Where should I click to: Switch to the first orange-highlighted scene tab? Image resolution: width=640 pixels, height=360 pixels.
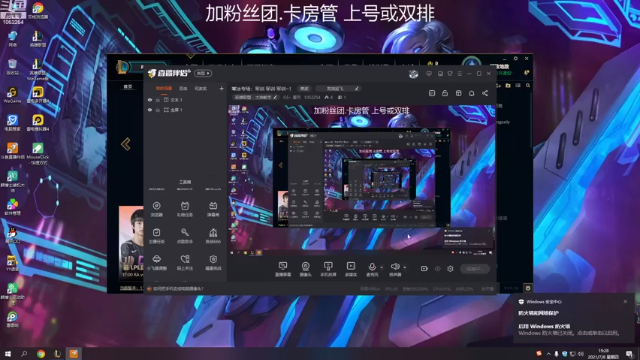pos(164,88)
